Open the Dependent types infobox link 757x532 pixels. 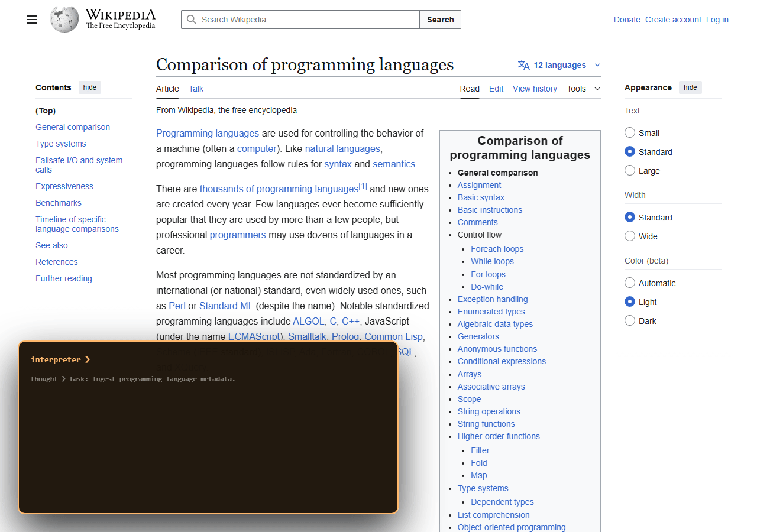coord(502,502)
